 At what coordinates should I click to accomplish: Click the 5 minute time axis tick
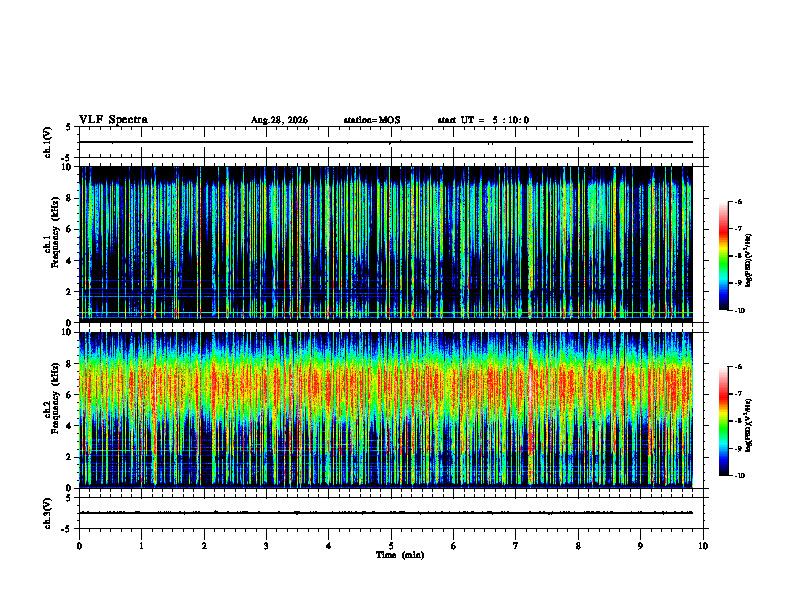click(391, 546)
